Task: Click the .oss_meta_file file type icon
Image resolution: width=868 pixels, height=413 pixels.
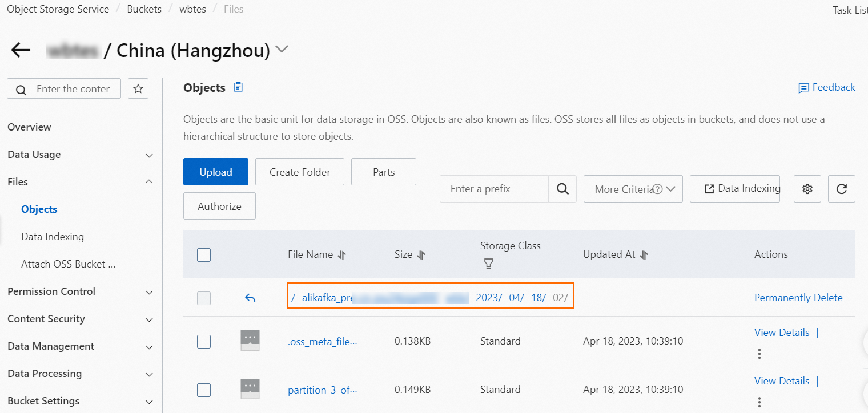Action: (x=250, y=341)
